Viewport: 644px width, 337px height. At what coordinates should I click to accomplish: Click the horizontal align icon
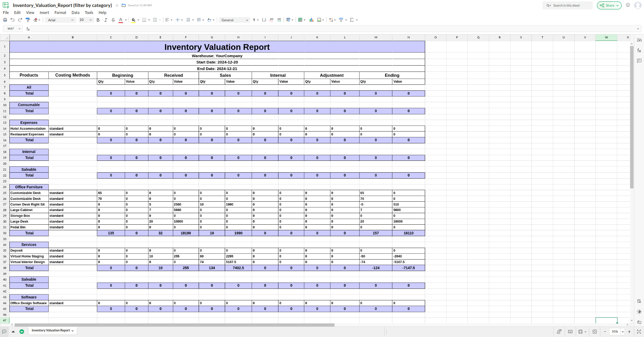tap(167, 20)
